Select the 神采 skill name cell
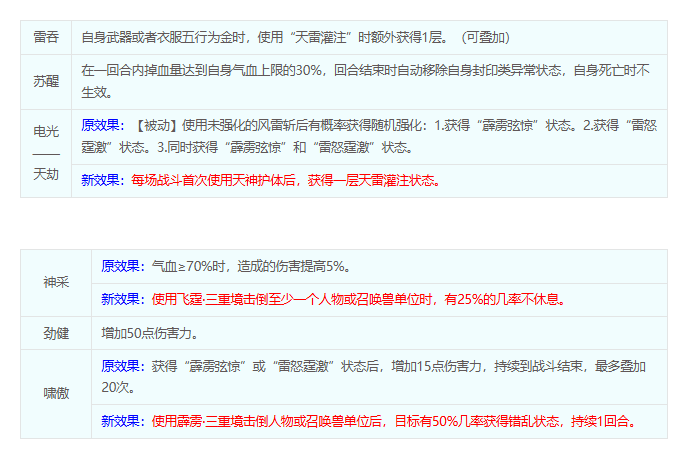690x462 pixels. tap(56, 282)
